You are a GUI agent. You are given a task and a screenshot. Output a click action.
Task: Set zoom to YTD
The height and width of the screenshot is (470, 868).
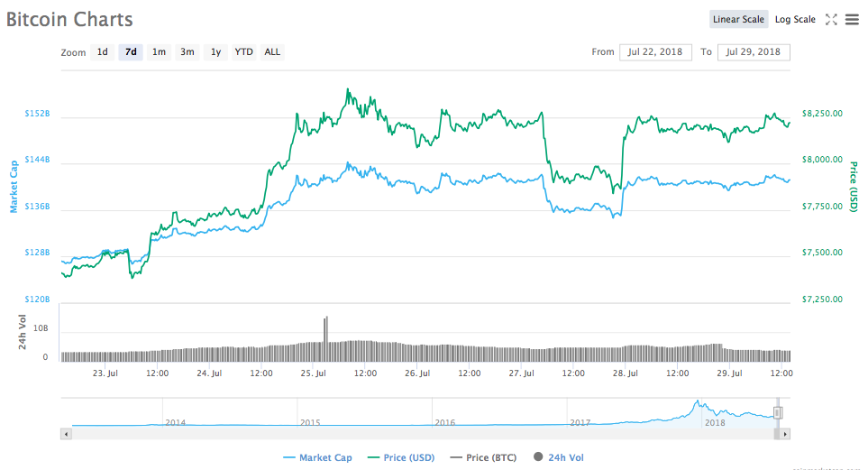tap(243, 52)
